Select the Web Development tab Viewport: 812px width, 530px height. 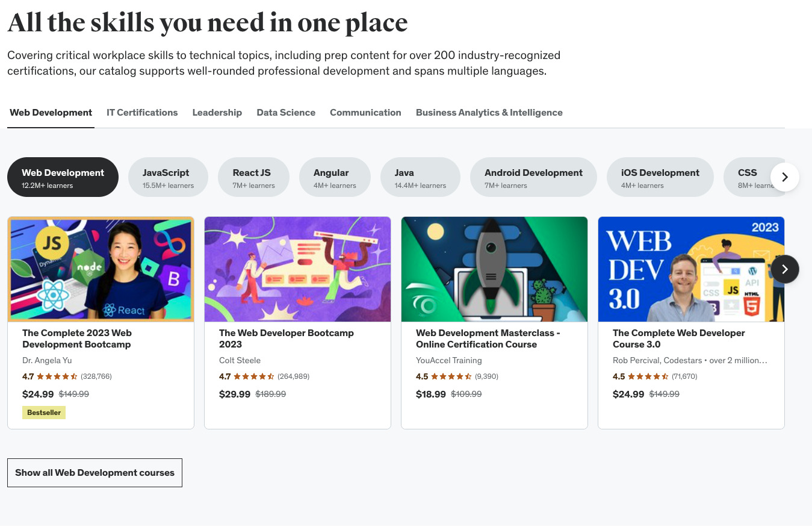click(x=51, y=113)
